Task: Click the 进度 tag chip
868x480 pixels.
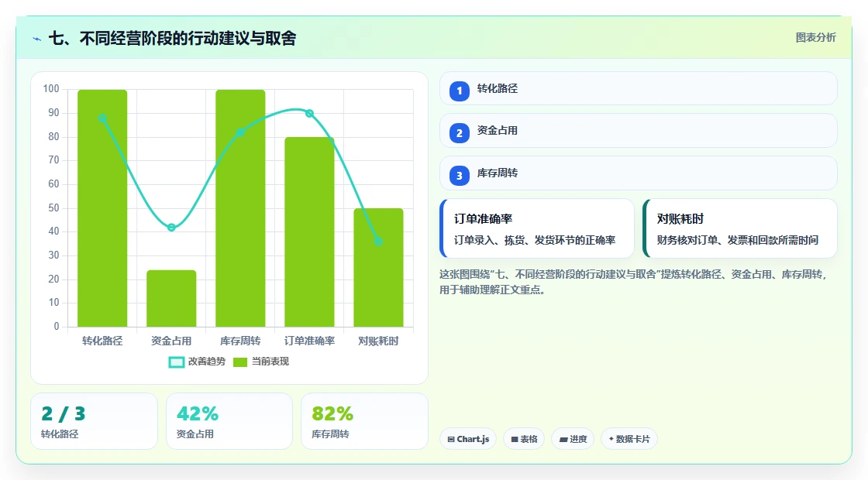Action: pyautogui.click(x=573, y=439)
